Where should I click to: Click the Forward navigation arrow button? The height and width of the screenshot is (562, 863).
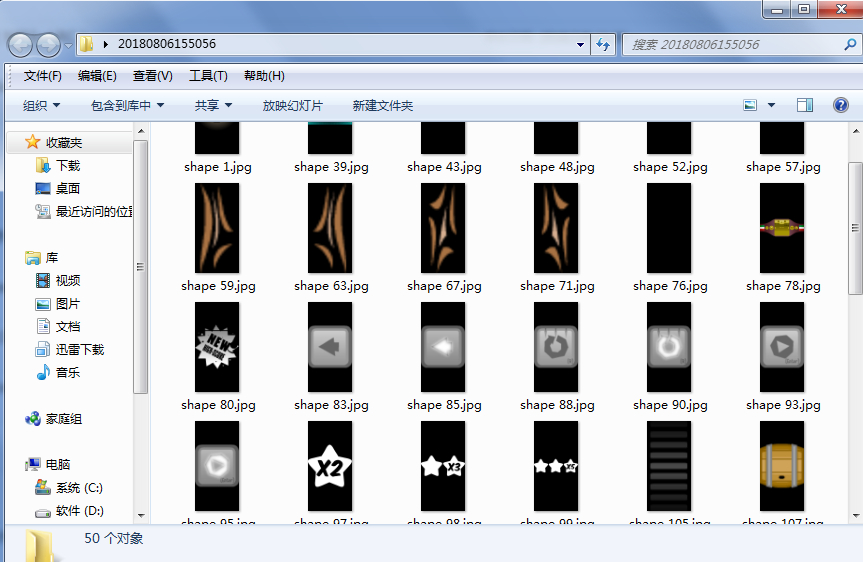[x=48, y=45]
